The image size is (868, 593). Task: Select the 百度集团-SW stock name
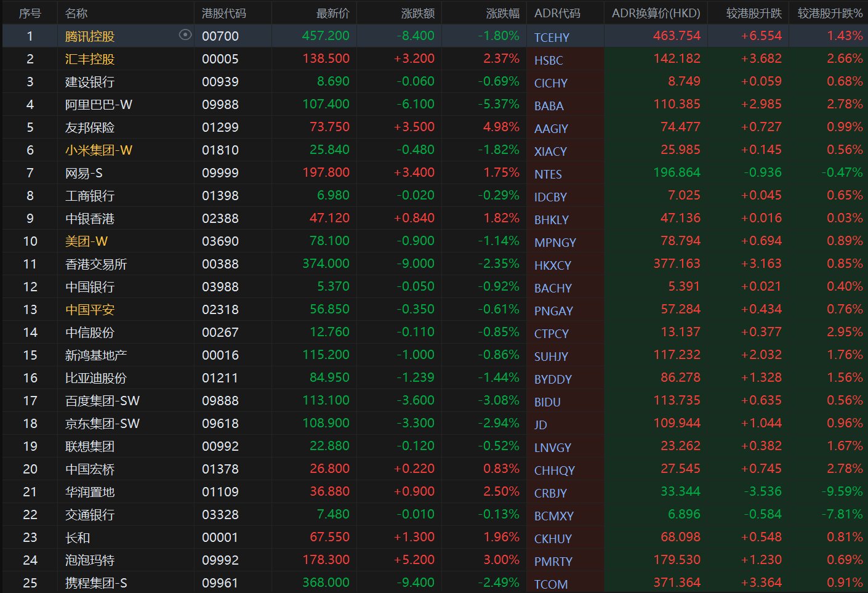[x=102, y=401]
